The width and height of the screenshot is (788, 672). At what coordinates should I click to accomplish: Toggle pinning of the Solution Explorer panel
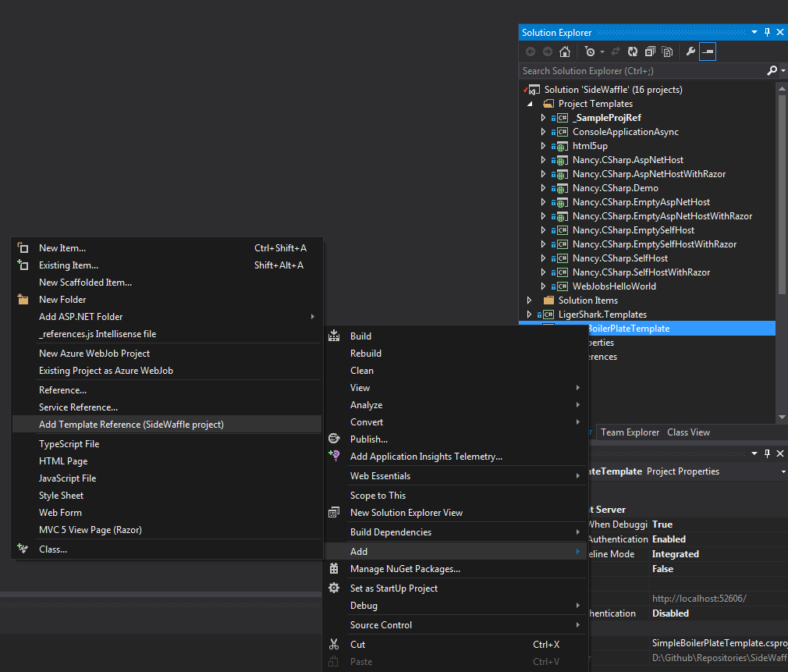tap(766, 32)
